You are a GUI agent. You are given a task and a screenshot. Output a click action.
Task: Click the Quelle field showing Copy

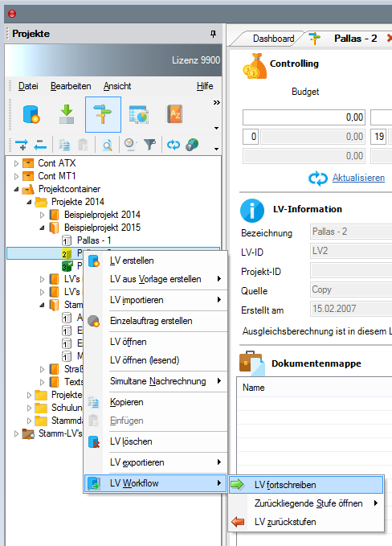click(x=351, y=289)
